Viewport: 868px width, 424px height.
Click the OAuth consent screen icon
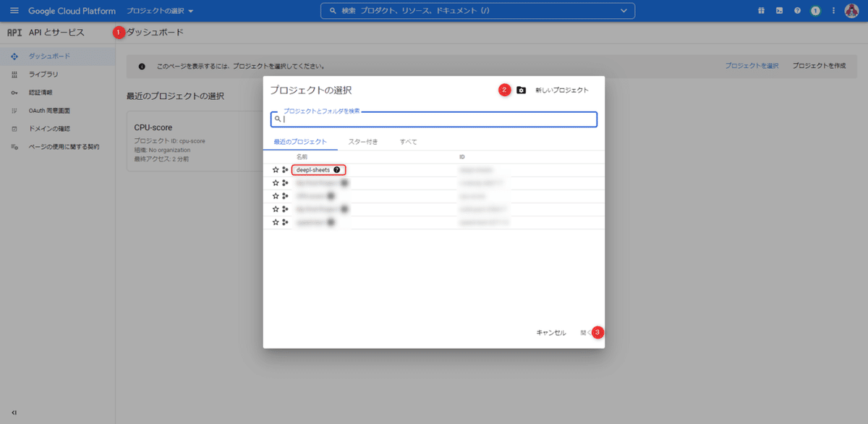(x=14, y=111)
